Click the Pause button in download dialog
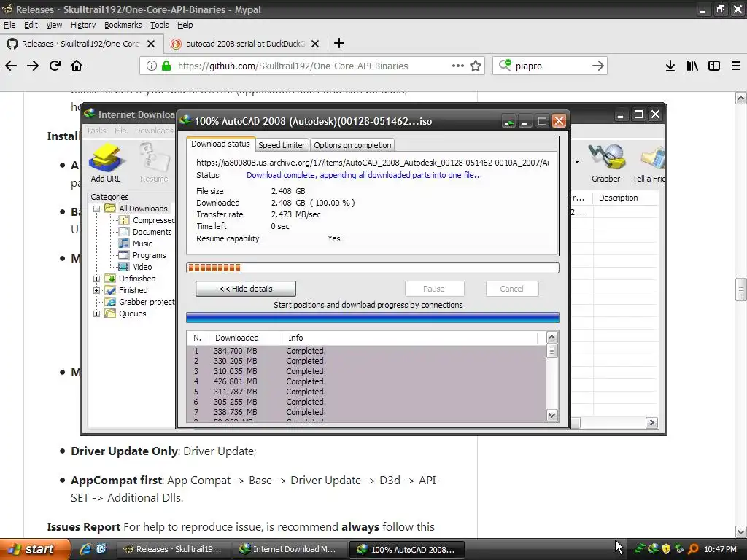Image resolution: width=747 pixels, height=560 pixels. (434, 289)
